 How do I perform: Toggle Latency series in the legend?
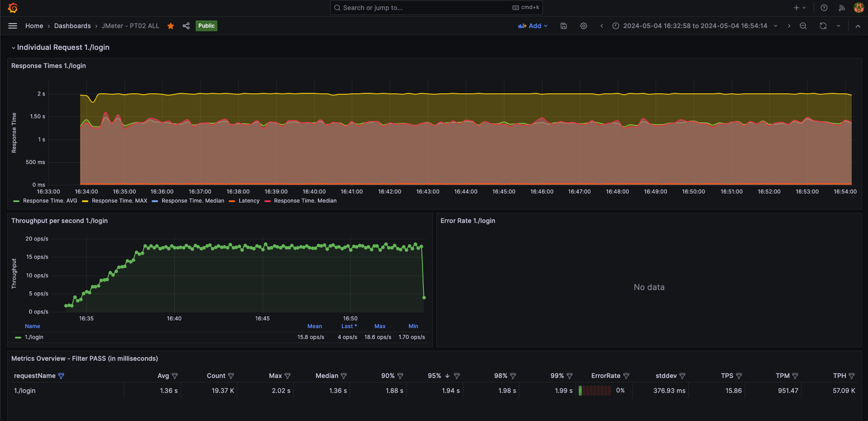(249, 201)
